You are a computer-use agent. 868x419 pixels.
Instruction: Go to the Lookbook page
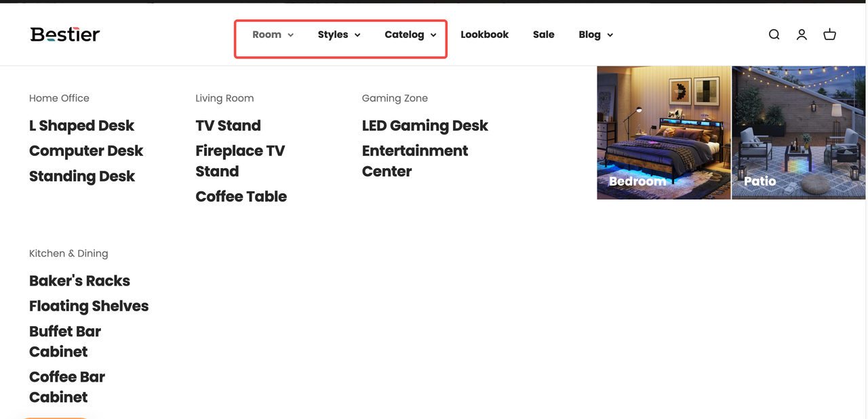[484, 35]
